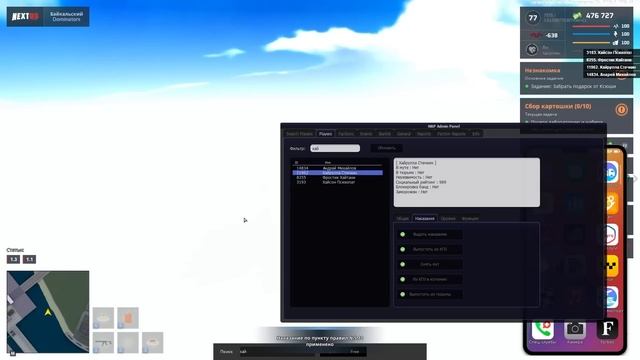Select player row 3193 Хайсон Психопат
Viewport: 640px width, 360px height.
(x=338, y=182)
